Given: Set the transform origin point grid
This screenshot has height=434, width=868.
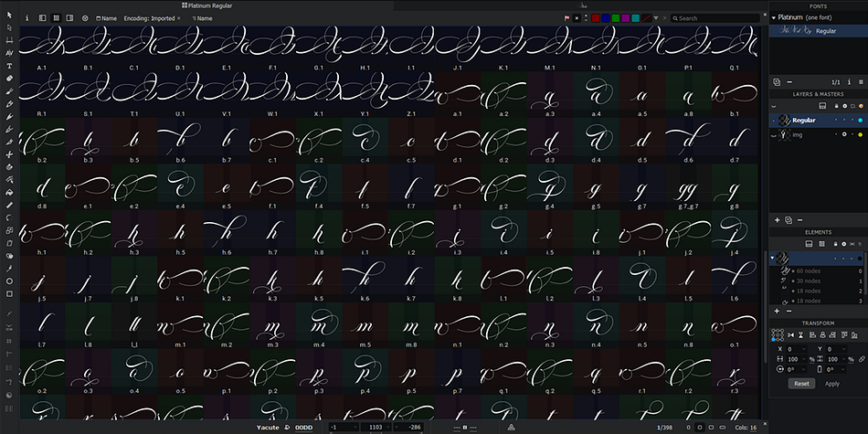Looking at the screenshot, I should click(x=778, y=335).
